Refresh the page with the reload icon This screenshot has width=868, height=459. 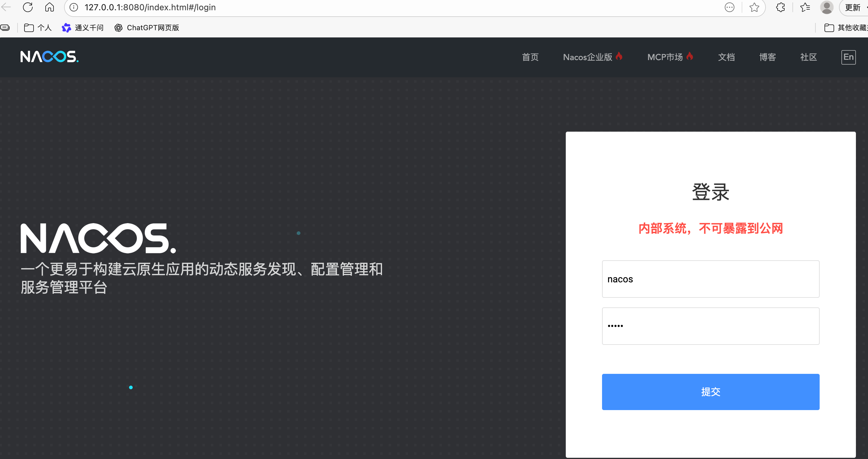[28, 7]
